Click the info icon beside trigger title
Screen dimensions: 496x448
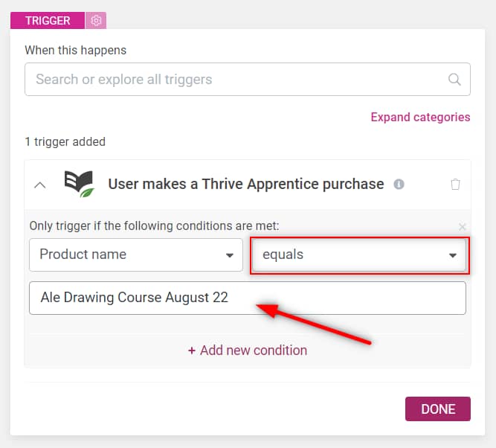(399, 185)
